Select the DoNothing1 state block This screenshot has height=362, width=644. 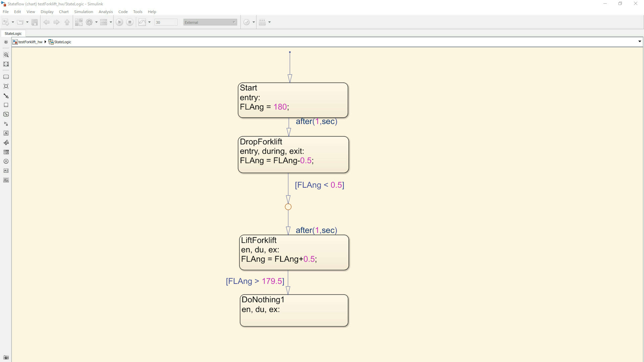(294, 311)
